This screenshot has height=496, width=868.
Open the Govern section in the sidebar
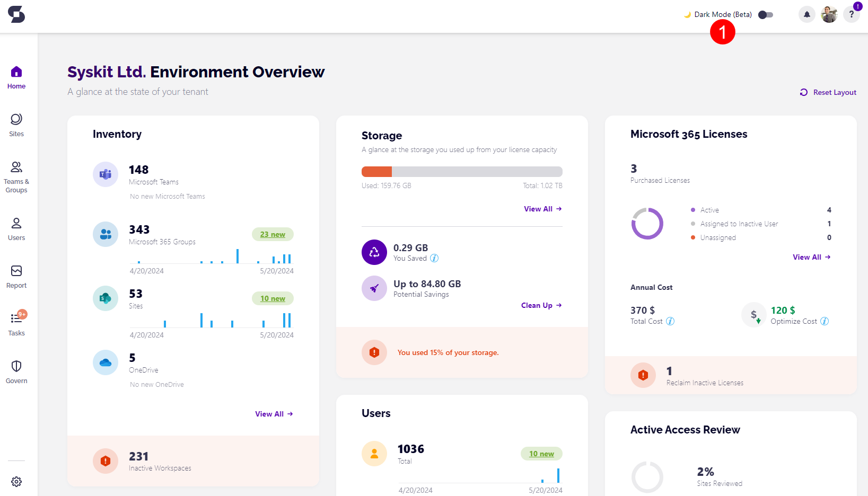click(16, 371)
